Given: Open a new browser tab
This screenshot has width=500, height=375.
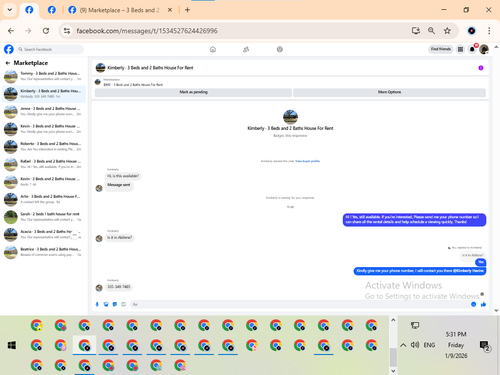Looking at the screenshot, I should pos(187,10).
